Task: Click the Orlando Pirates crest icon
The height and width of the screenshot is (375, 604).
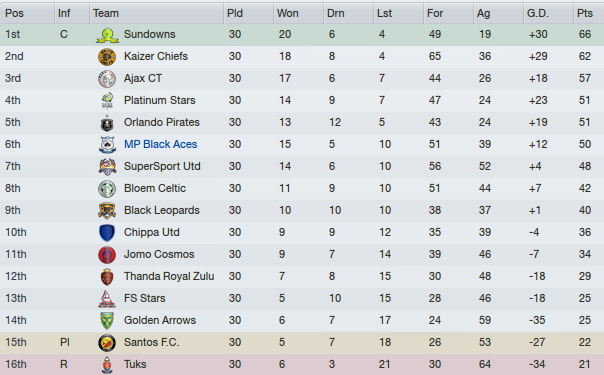Action: [107, 123]
